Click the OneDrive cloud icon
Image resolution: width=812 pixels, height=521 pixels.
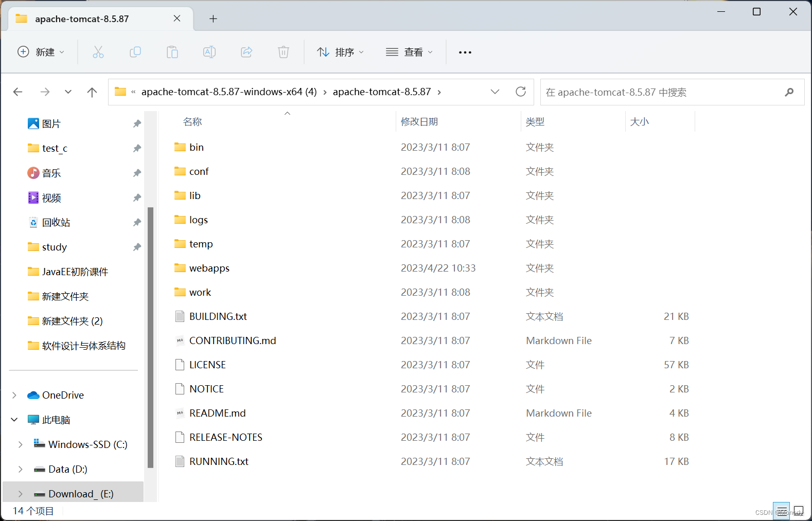click(x=33, y=395)
